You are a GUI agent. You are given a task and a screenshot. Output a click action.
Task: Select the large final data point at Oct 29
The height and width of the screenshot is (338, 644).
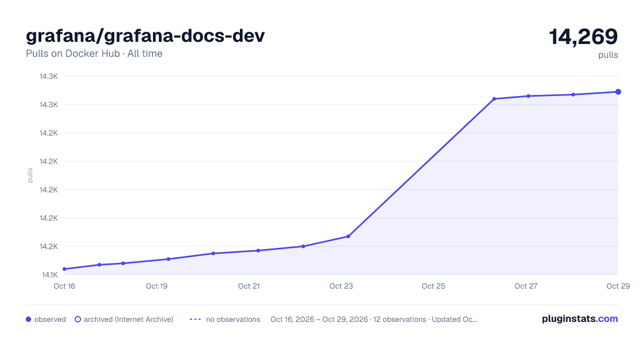618,92
